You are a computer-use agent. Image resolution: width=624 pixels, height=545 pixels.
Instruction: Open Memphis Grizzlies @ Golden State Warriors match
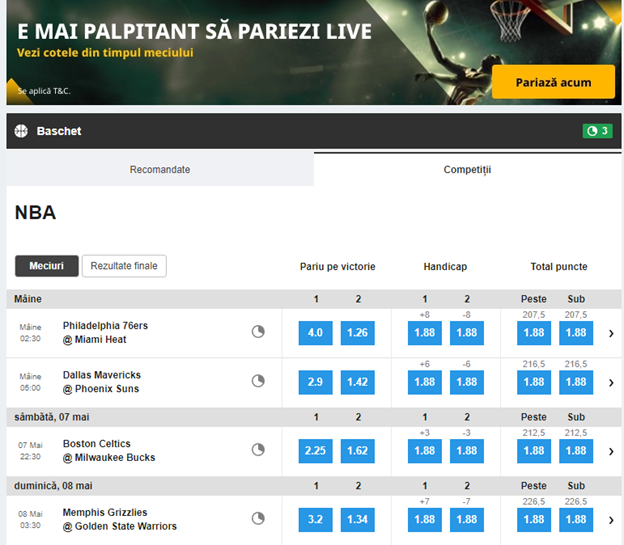tap(120, 519)
